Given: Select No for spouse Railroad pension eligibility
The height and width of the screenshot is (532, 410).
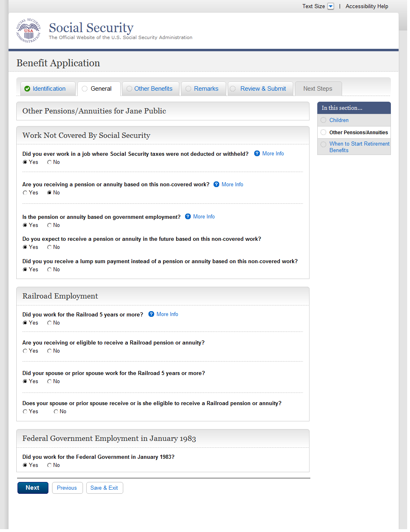Looking at the screenshot, I should [56, 412].
